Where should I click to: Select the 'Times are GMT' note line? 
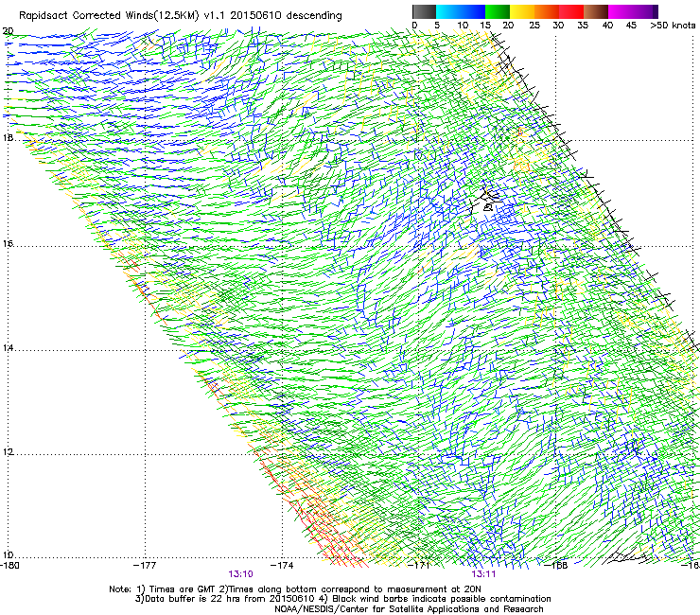pos(295,589)
